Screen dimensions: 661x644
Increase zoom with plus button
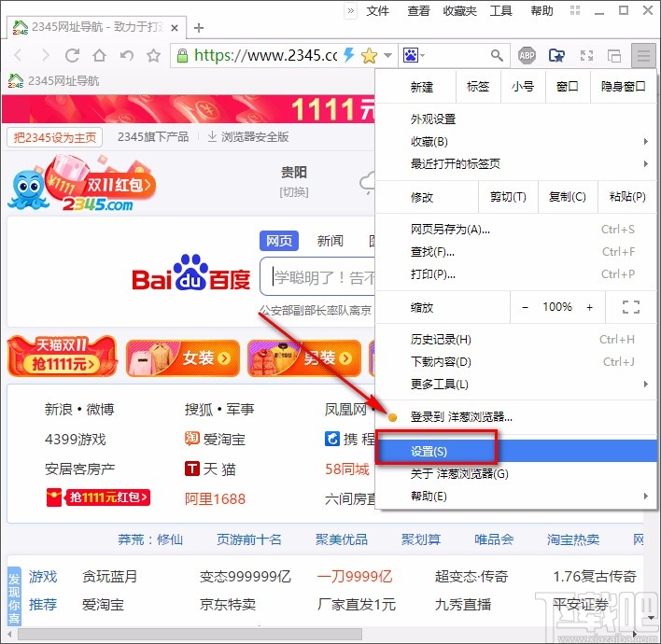click(x=589, y=307)
